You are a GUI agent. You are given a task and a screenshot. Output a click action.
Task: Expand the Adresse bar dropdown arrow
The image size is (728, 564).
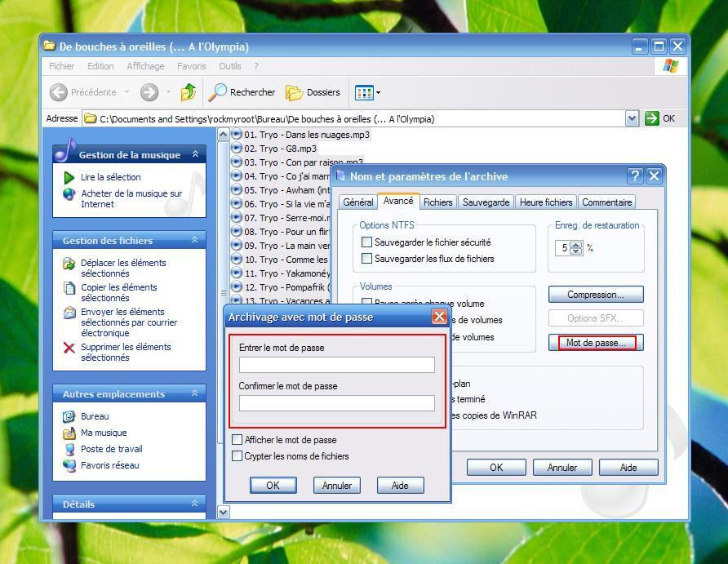[x=632, y=118]
